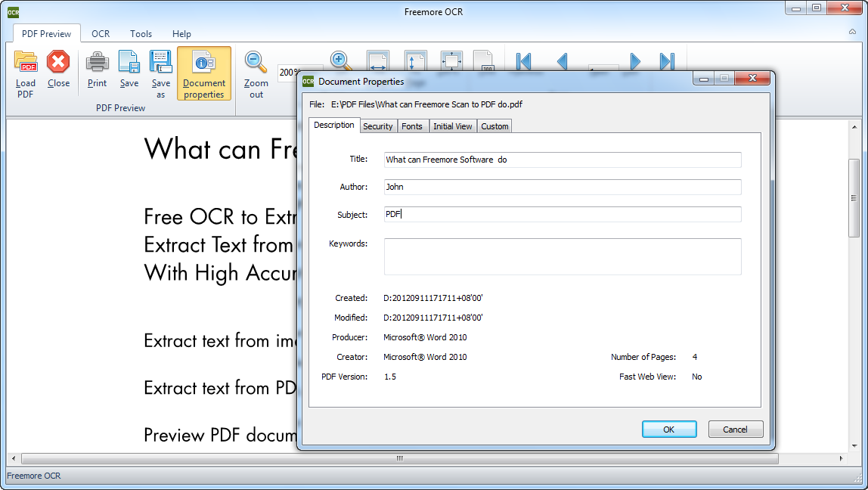Jump to the last page arrow

(667, 61)
